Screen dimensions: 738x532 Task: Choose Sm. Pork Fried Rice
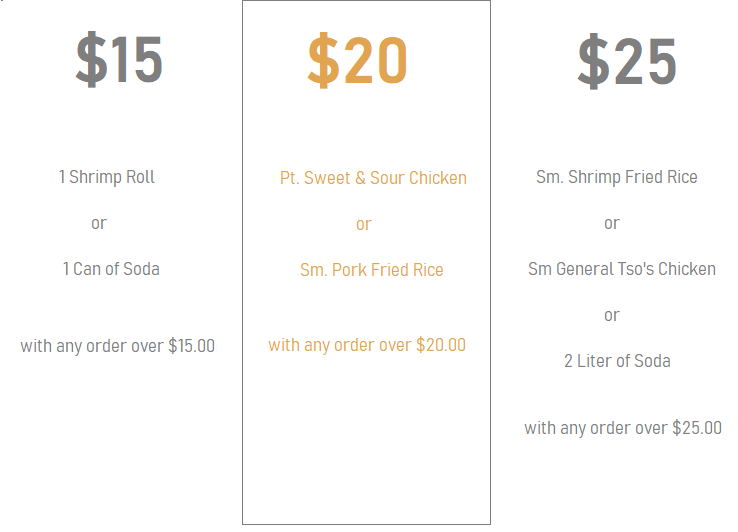[372, 270]
